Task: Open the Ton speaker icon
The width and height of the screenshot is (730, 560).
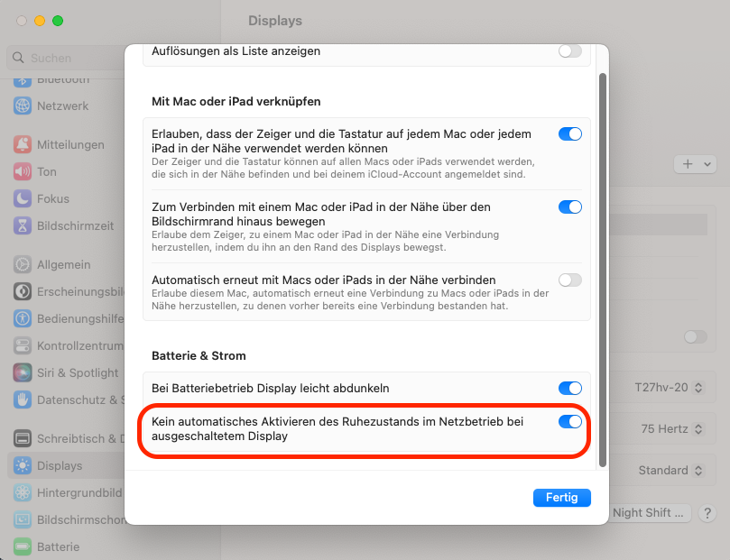Action: tap(23, 171)
